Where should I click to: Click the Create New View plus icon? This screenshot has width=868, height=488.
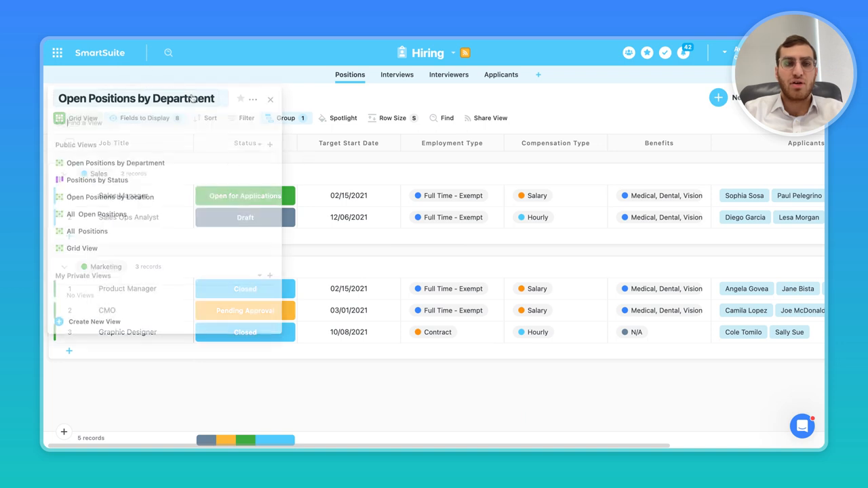pyautogui.click(x=59, y=321)
